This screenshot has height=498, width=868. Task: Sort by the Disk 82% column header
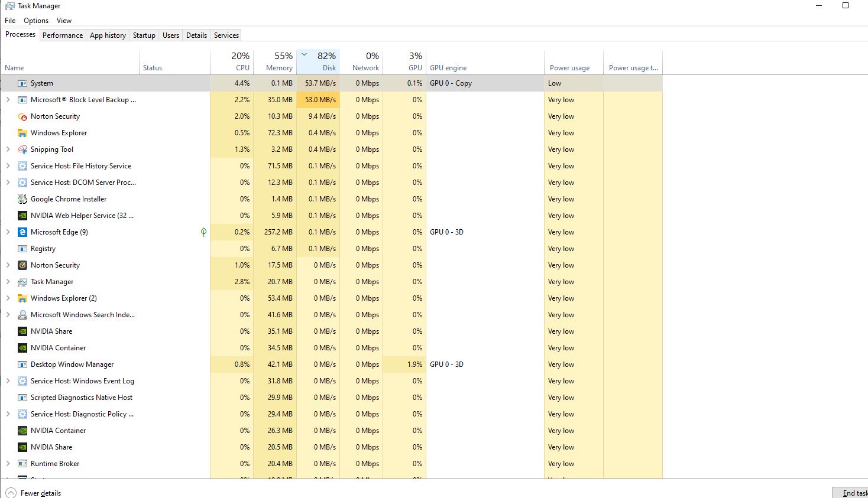pyautogui.click(x=318, y=62)
